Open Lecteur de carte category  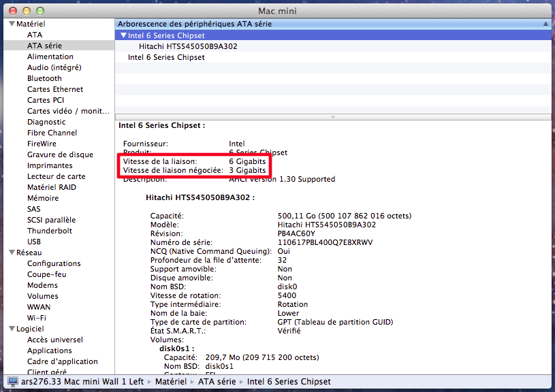click(57, 176)
